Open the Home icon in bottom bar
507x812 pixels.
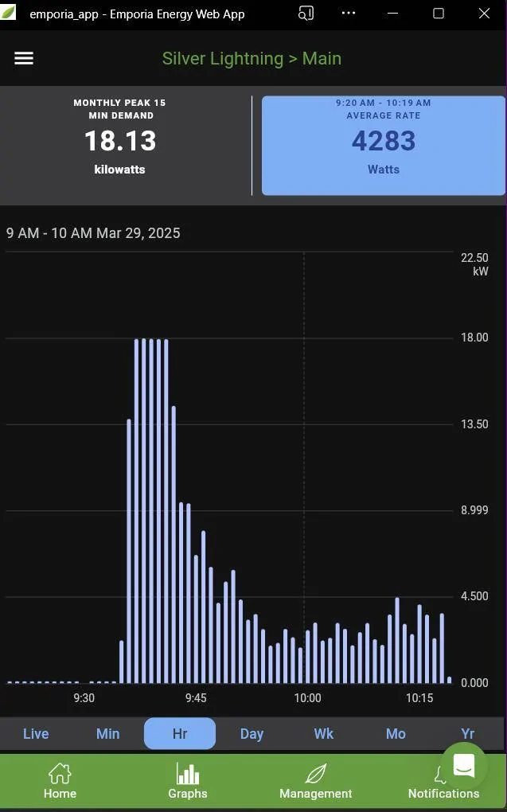60,775
